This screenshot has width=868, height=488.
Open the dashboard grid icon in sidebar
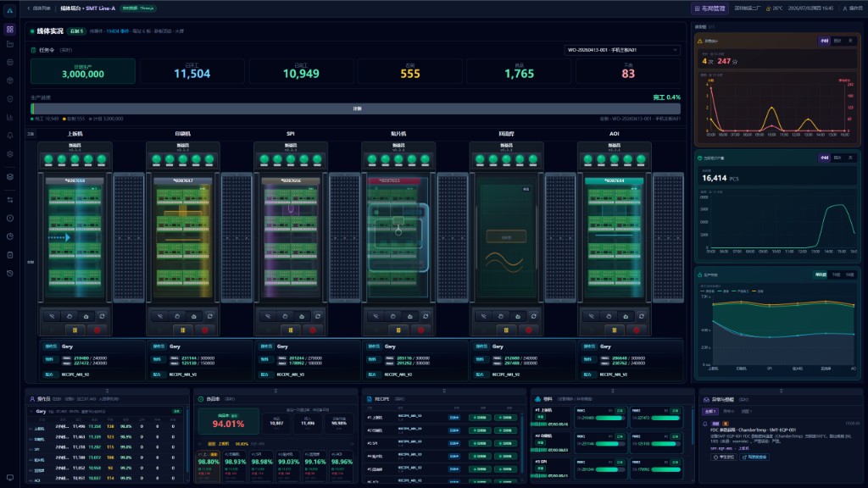click(10, 30)
